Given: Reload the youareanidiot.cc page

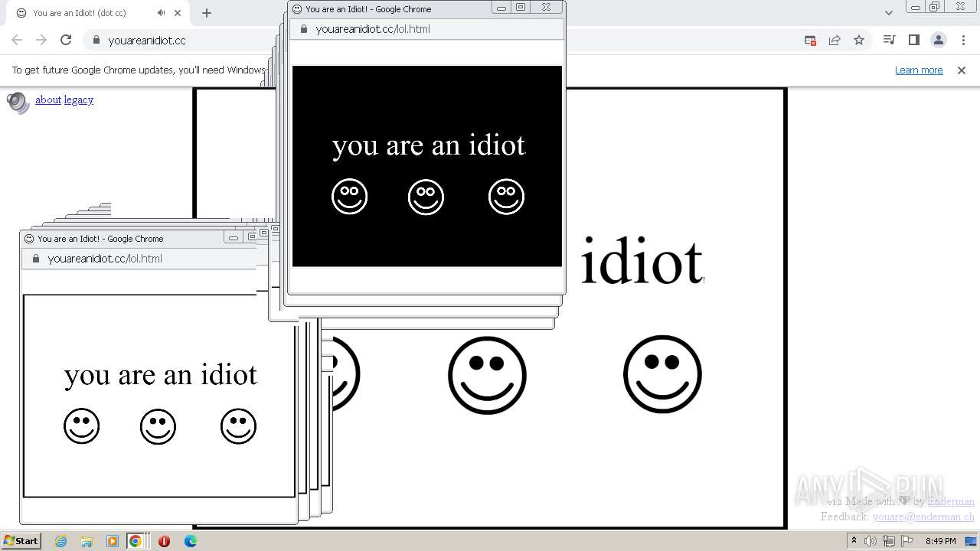Looking at the screenshot, I should coord(66,41).
